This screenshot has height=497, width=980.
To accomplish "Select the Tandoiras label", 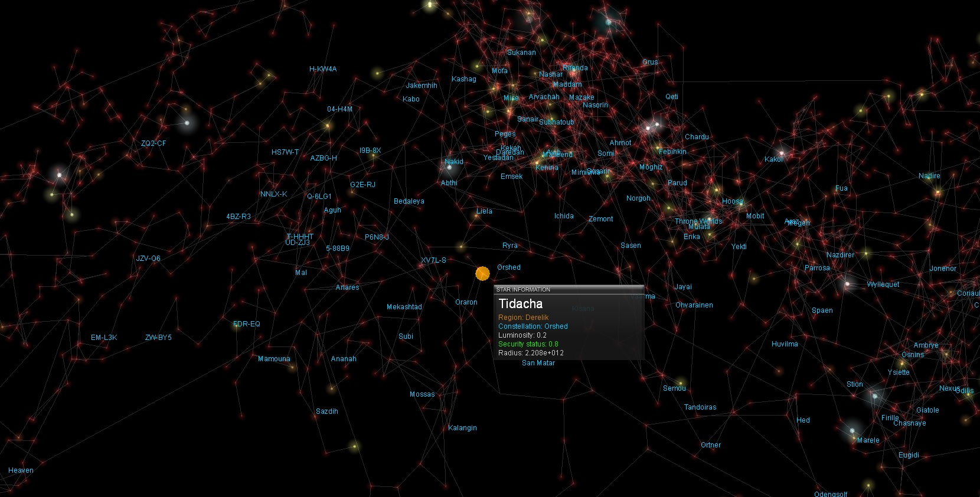I will 700,407.
